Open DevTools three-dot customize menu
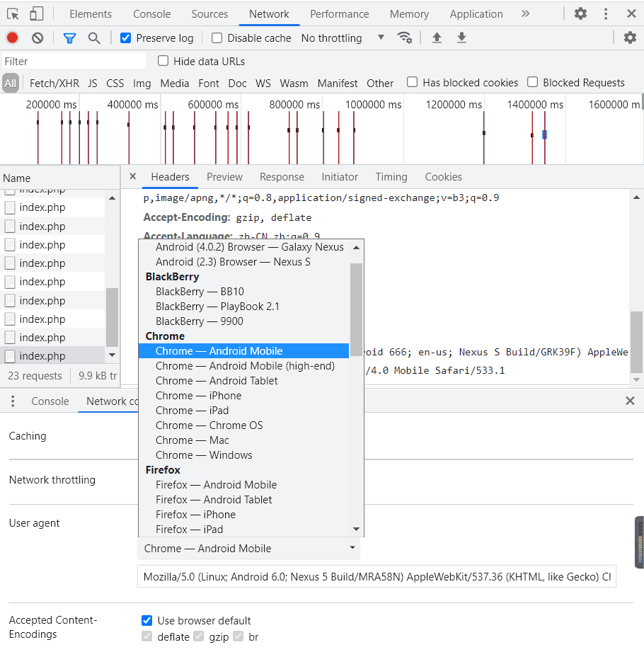Viewport: 644px width, 652px height. 606,13
